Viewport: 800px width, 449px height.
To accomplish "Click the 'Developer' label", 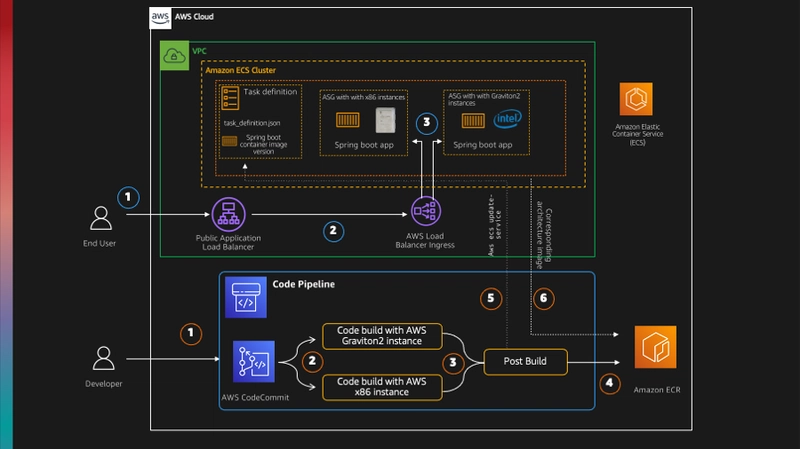I will (104, 384).
